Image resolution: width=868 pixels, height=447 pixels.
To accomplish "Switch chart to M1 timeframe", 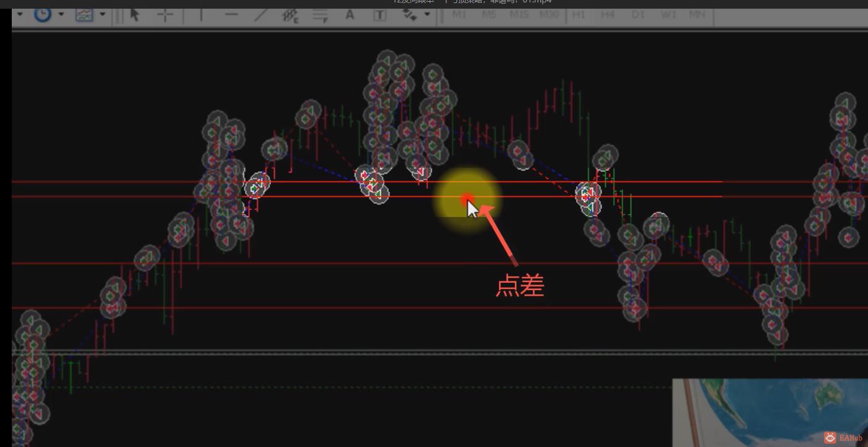I will click(459, 14).
